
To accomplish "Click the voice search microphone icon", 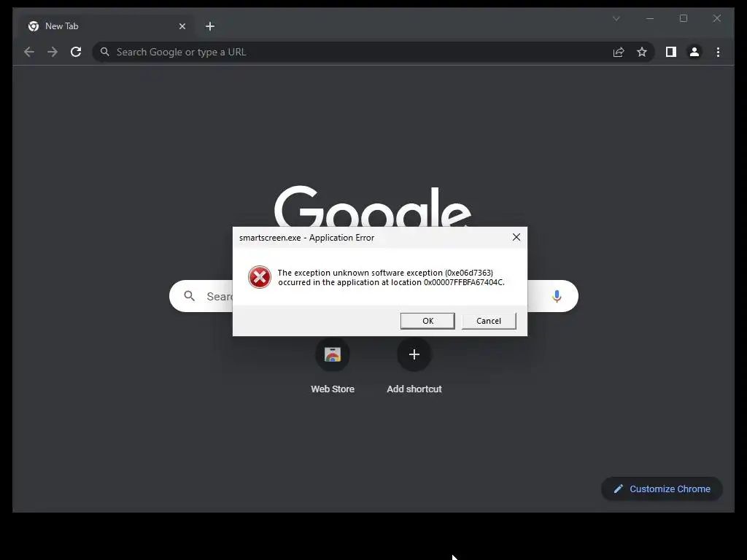I will click(557, 296).
